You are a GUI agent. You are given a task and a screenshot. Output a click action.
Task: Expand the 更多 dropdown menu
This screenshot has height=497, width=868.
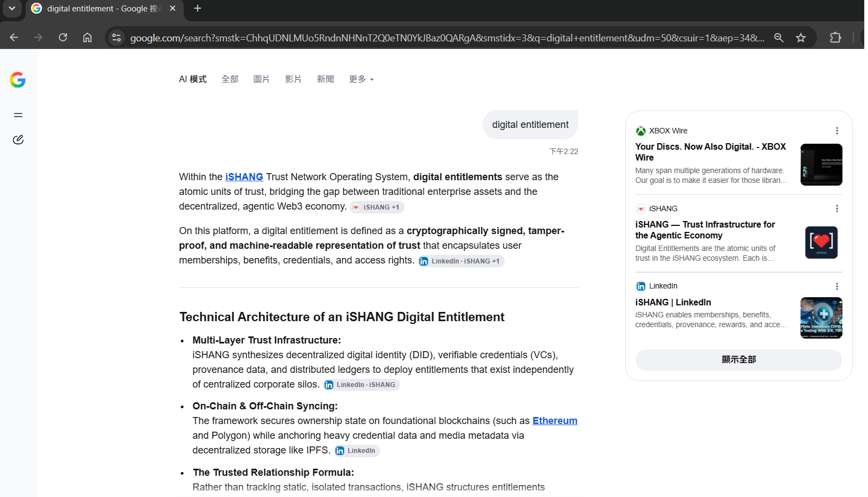(362, 79)
